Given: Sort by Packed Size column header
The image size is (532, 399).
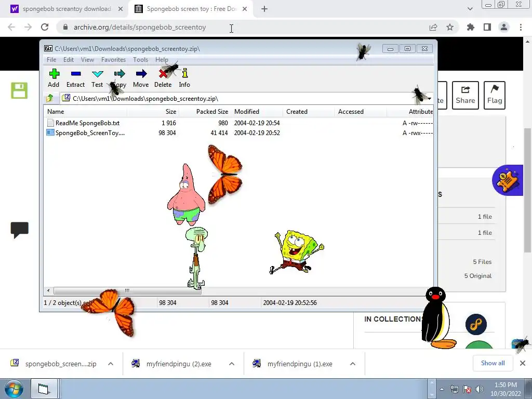Looking at the screenshot, I should pos(205,112).
